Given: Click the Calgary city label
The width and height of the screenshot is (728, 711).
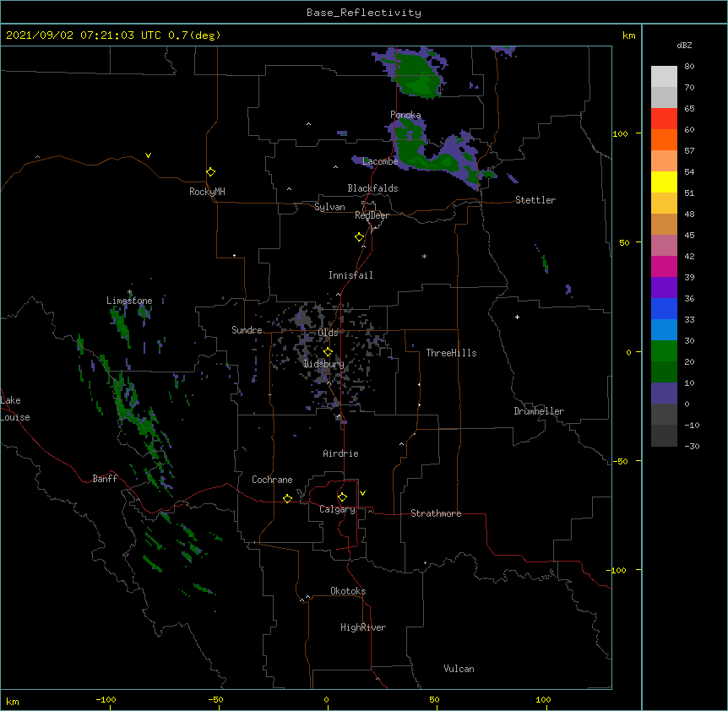Looking at the screenshot, I should tap(337, 509).
